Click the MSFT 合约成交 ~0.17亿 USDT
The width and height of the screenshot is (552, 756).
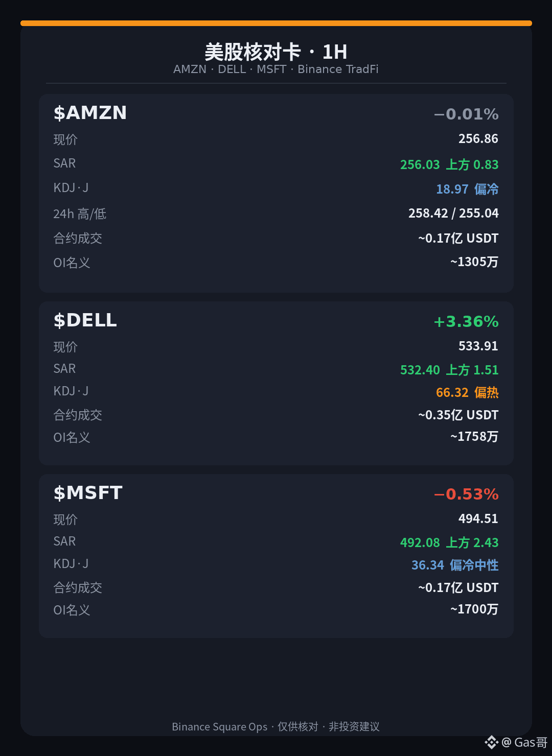point(458,588)
